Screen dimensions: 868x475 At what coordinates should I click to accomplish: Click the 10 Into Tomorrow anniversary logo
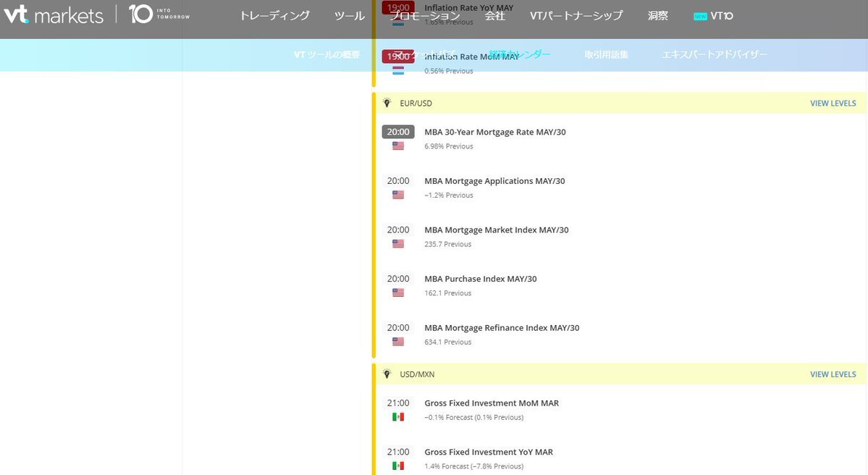(159, 14)
